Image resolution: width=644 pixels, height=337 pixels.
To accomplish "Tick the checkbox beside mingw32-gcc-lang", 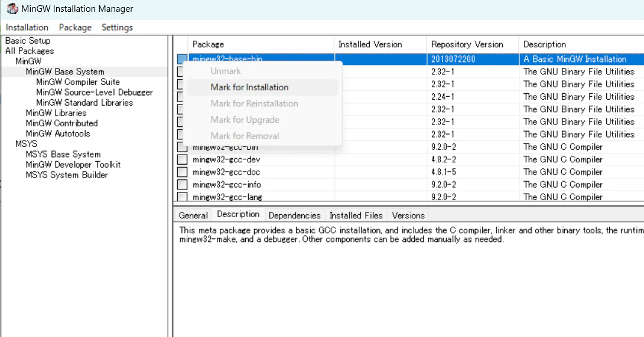I will click(182, 197).
